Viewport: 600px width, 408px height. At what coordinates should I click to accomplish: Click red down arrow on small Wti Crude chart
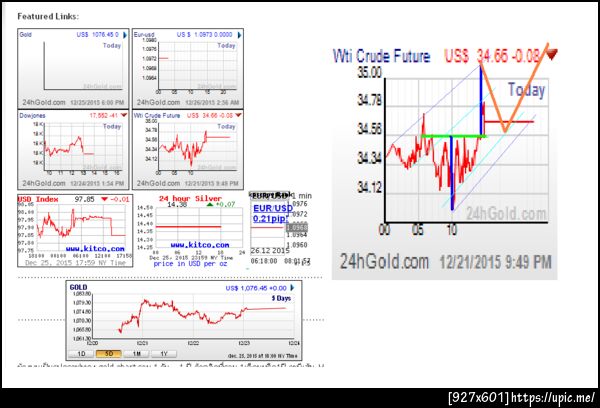[x=238, y=115]
